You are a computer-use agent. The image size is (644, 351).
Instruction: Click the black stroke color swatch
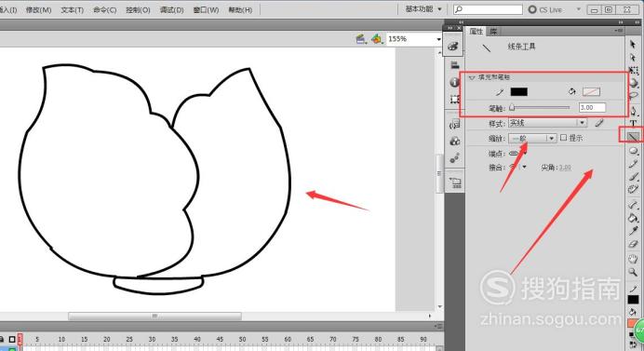518,91
